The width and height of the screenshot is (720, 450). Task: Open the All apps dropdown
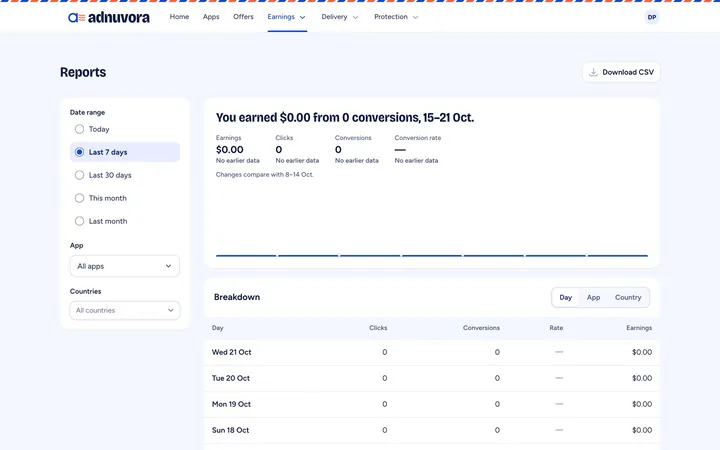coord(124,266)
